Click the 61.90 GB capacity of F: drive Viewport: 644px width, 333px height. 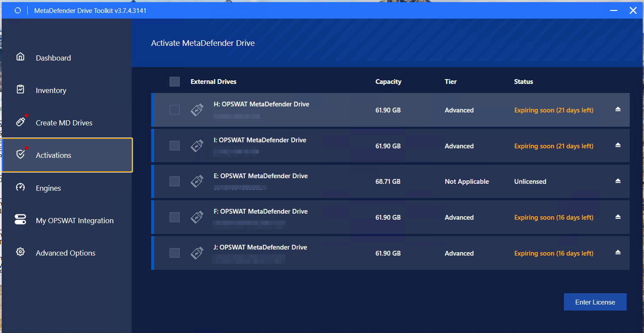pos(388,218)
